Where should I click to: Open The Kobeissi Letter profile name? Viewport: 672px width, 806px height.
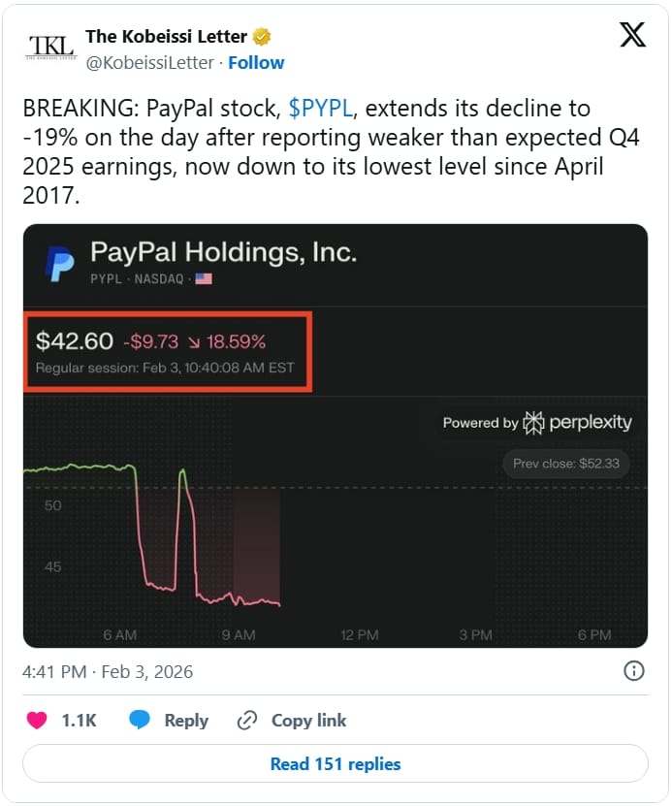tap(167, 37)
